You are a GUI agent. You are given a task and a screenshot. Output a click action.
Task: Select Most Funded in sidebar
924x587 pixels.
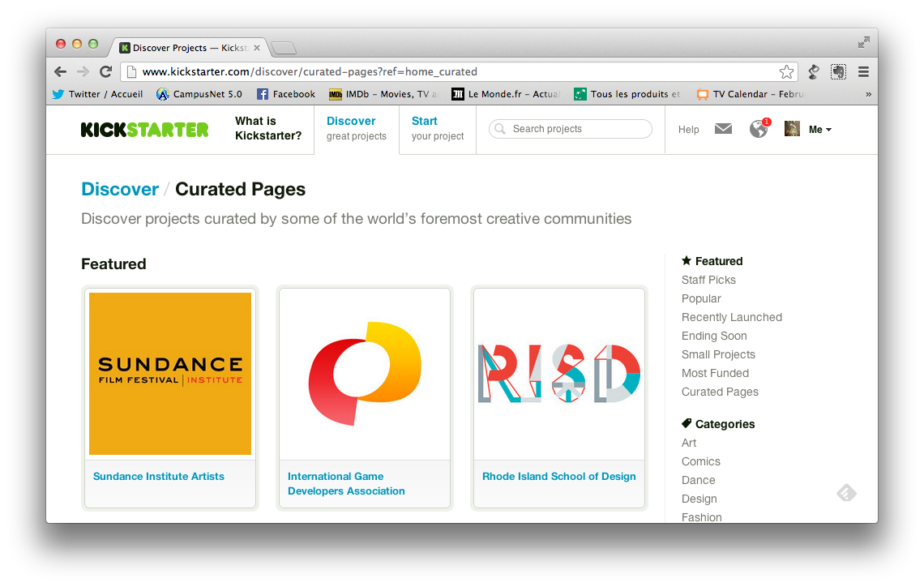tap(716, 373)
